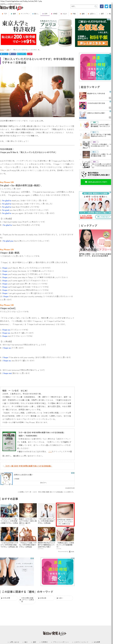Open the ライフプラン navigation item
Image resolution: width=113 pixels, height=644 pixels.
(24, 14)
